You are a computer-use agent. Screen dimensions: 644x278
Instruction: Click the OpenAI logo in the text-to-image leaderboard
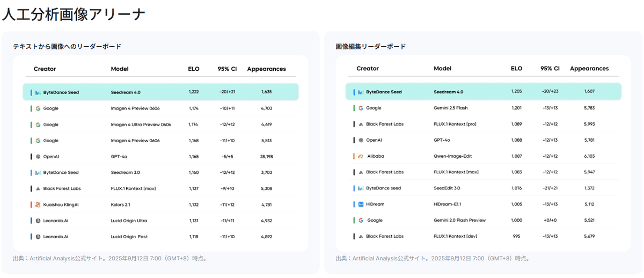[38, 157]
